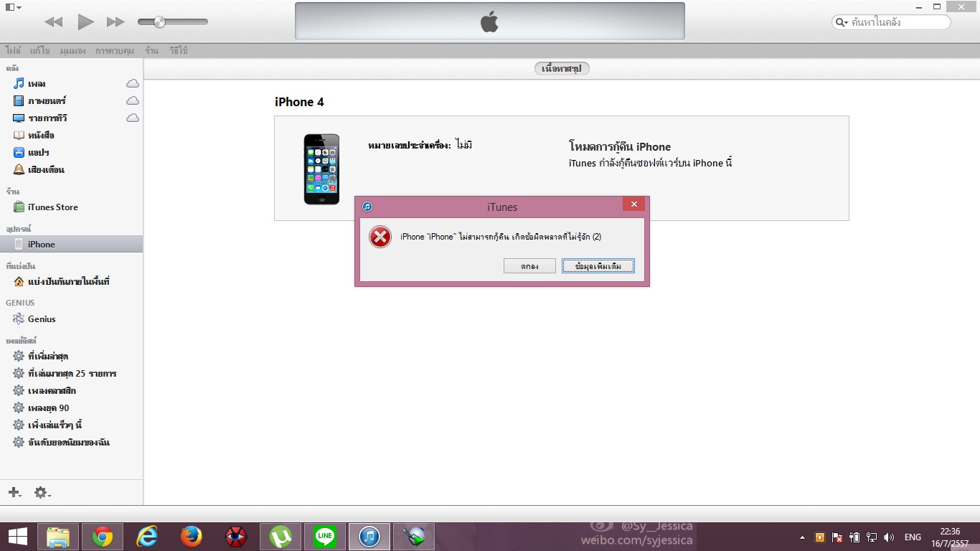Viewport: 980px width, 551px height.
Task: Close the iTunes error dialog
Action: click(633, 205)
